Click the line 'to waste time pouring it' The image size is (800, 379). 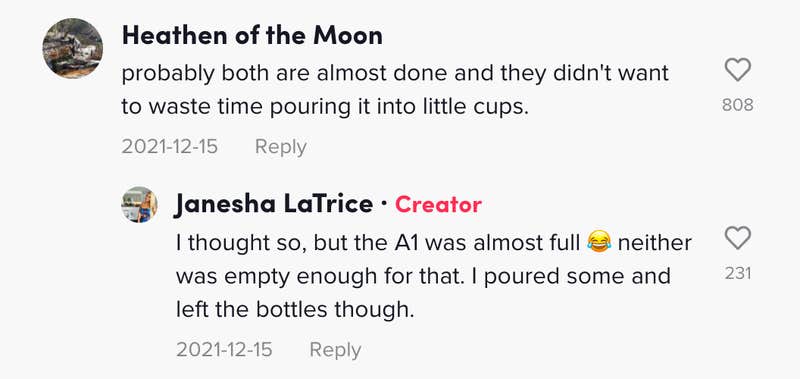[x=325, y=108]
